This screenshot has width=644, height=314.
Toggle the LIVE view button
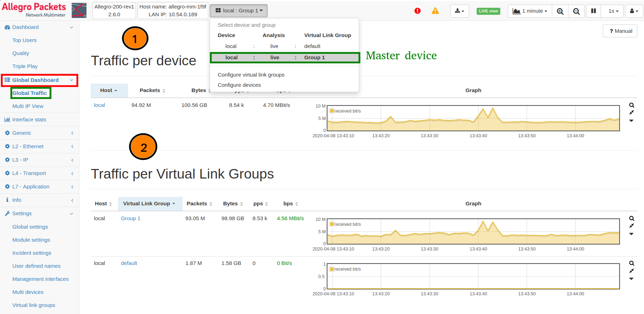tap(488, 11)
